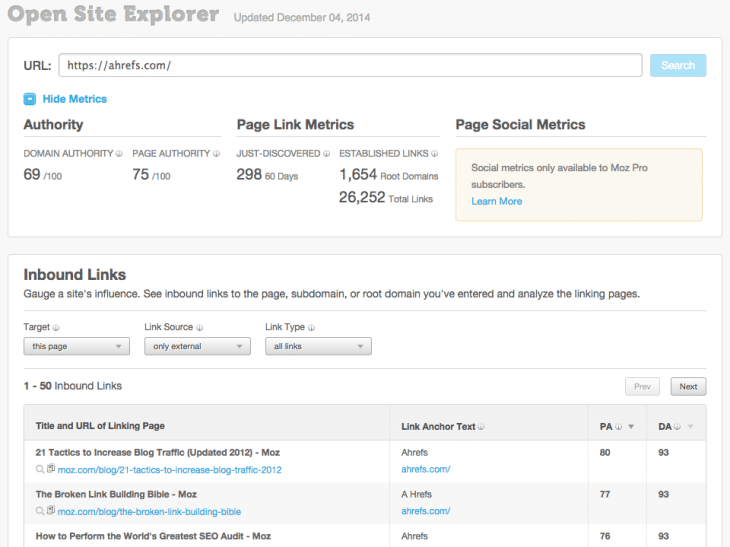Click the Page Authority value 75

pos(141,174)
